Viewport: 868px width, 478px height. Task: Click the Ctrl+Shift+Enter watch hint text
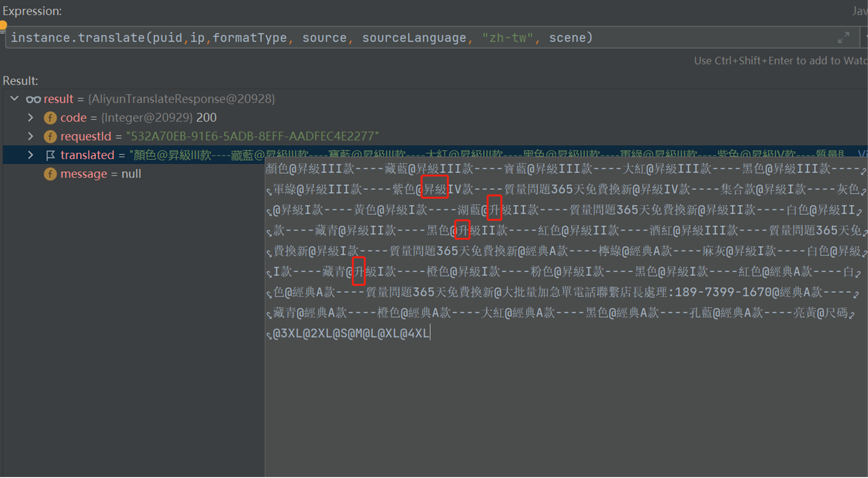[780, 60]
